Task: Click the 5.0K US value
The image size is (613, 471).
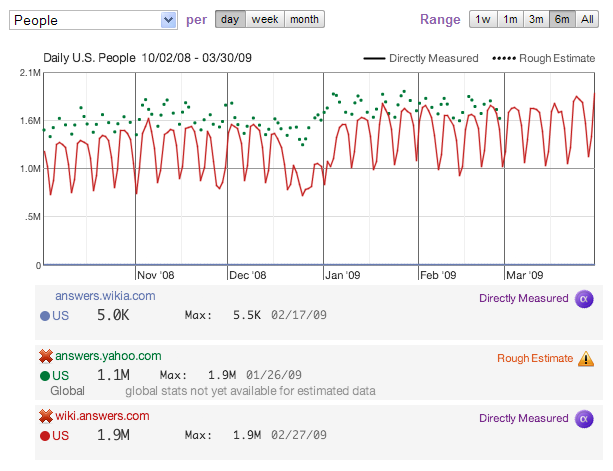Action: pyautogui.click(x=113, y=315)
